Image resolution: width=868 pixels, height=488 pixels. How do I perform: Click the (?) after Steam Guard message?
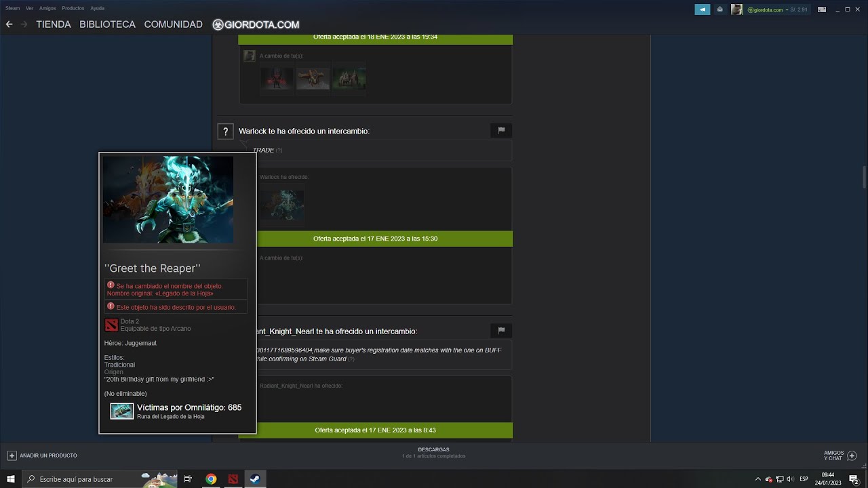click(x=351, y=359)
